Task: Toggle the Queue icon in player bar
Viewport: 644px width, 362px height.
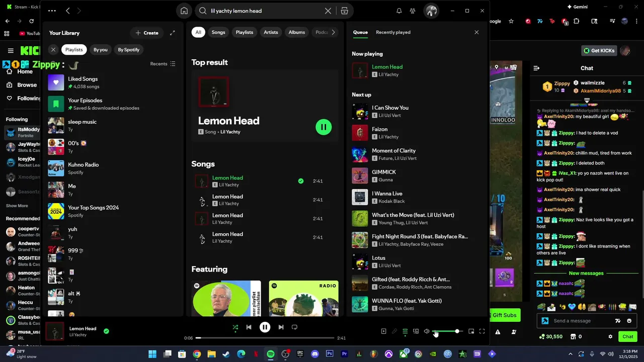Action: (405, 331)
